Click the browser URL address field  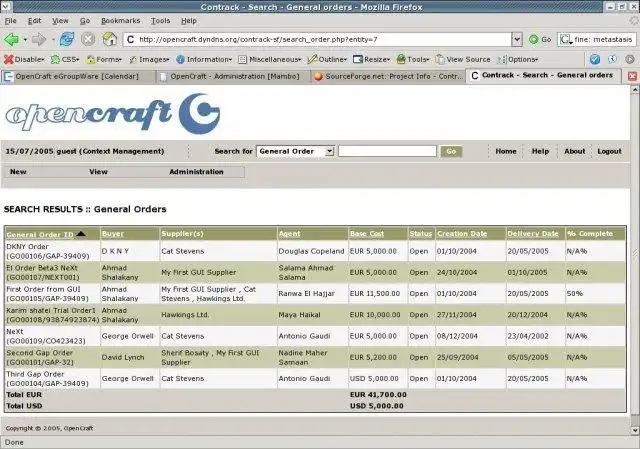coord(318,40)
